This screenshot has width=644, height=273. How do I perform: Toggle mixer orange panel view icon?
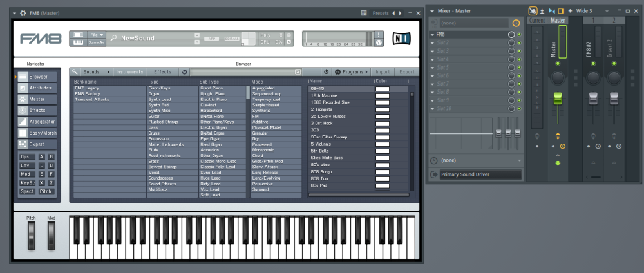coord(561,11)
